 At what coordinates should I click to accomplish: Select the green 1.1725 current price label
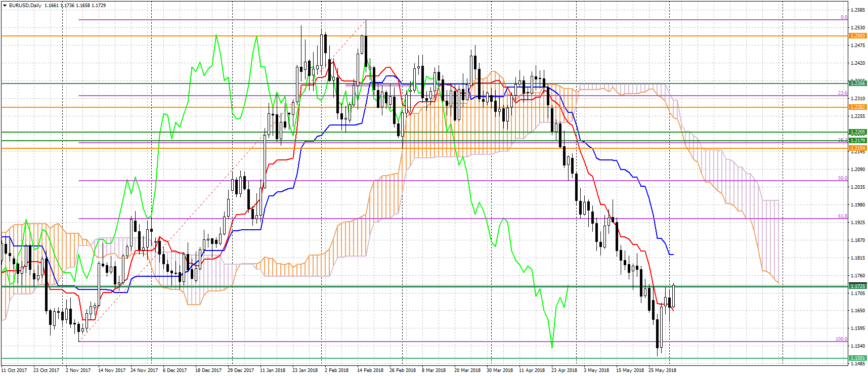tap(857, 286)
